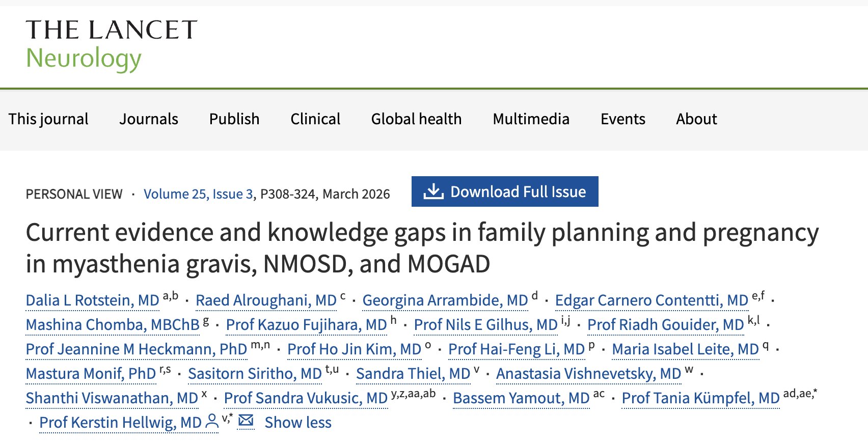Open the This journal menu

point(48,119)
